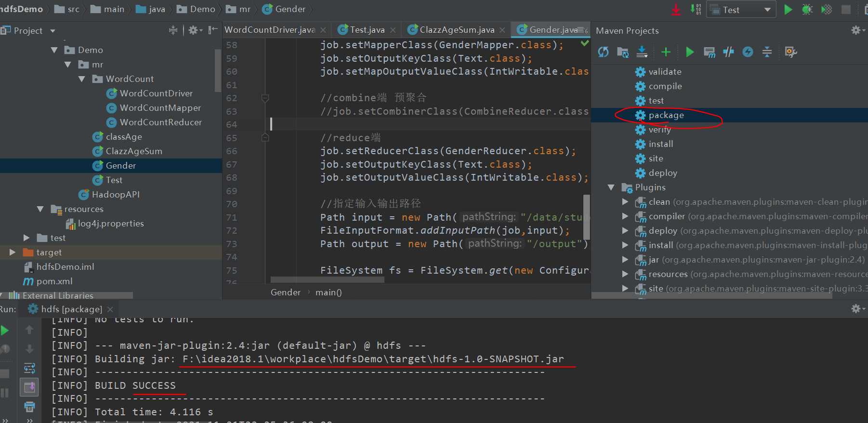This screenshot has height=423, width=868.
Task: Open Maven Projects panel gear menu
Action: pyautogui.click(x=857, y=30)
